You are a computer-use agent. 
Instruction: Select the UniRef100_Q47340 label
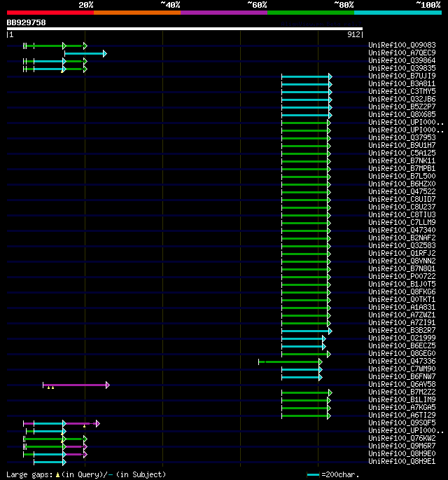click(x=402, y=231)
